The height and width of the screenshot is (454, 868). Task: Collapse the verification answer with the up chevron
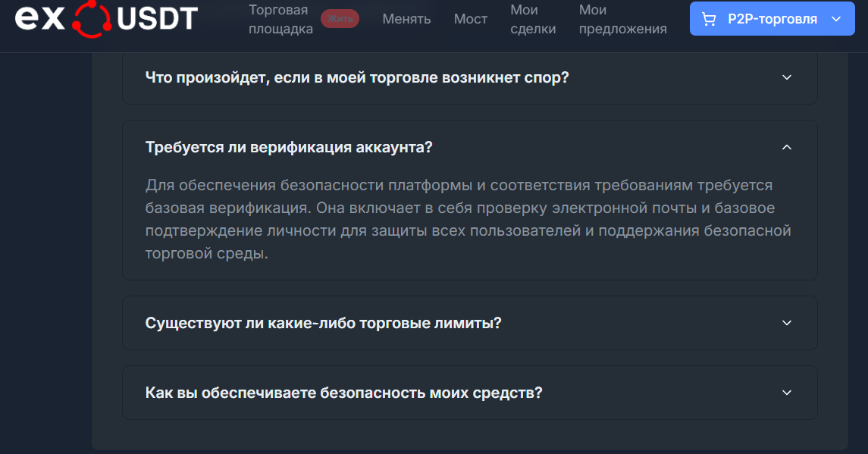click(786, 147)
